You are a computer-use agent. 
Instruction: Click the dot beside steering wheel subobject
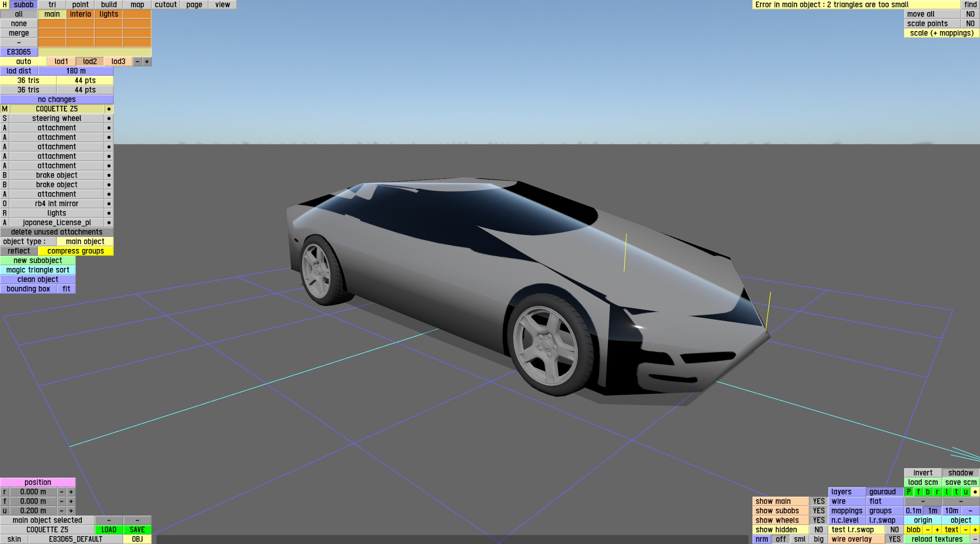(x=109, y=118)
